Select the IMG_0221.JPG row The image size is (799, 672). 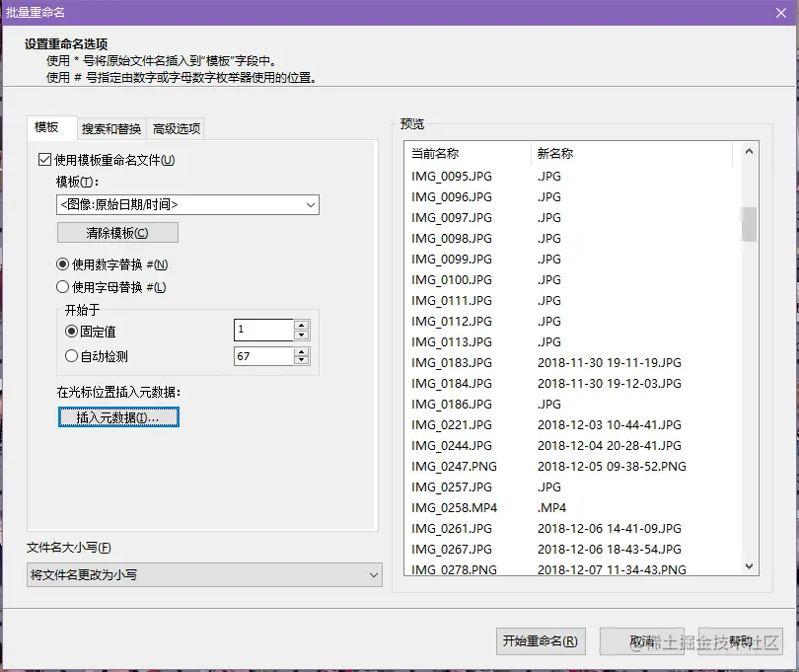573,424
